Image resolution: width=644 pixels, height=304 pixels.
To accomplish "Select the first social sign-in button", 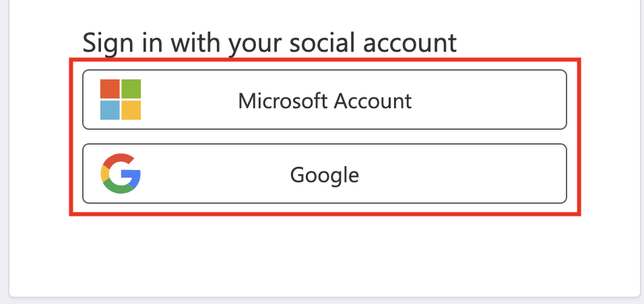I will [324, 100].
